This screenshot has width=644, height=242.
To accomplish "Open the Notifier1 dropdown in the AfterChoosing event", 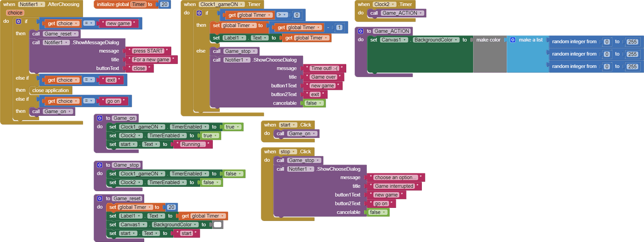I will (32, 4).
